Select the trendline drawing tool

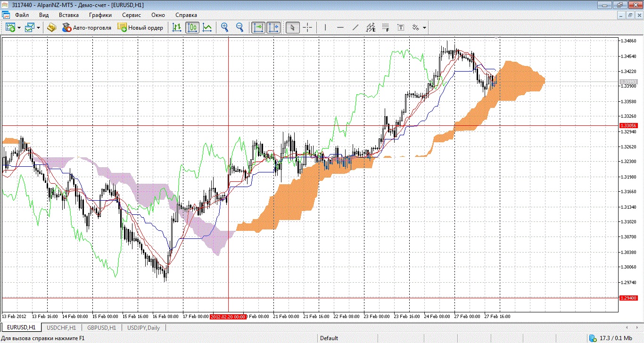click(x=355, y=28)
